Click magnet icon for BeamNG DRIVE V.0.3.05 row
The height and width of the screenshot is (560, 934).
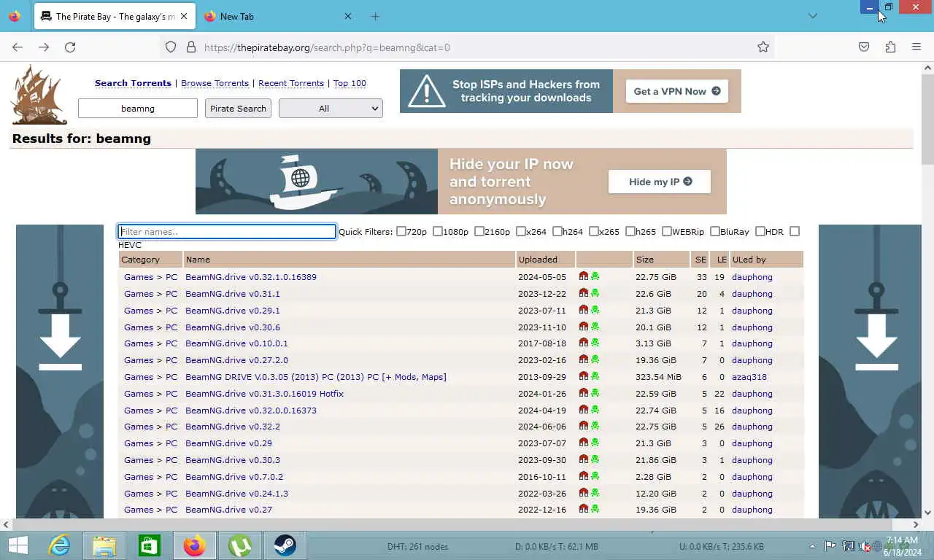(x=583, y=376)
